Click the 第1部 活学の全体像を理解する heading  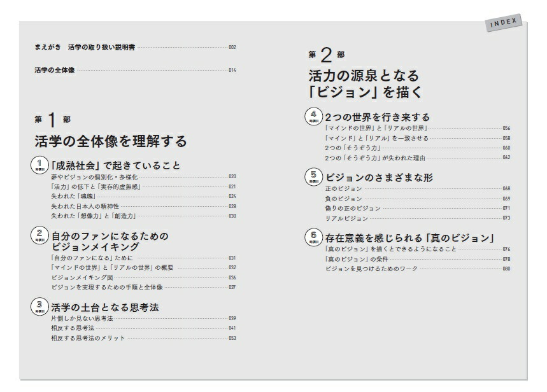coord(110,141)
